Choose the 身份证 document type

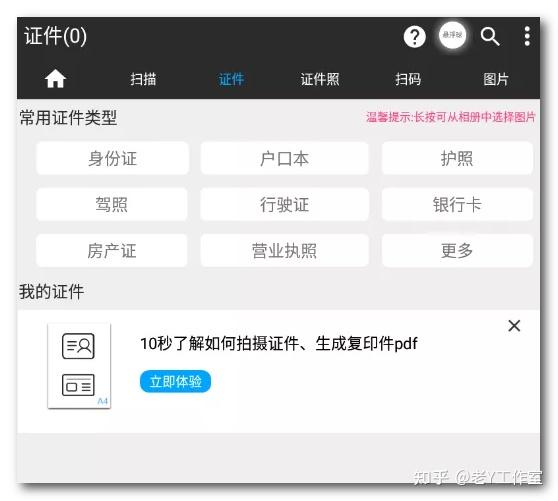click(112, 158)
